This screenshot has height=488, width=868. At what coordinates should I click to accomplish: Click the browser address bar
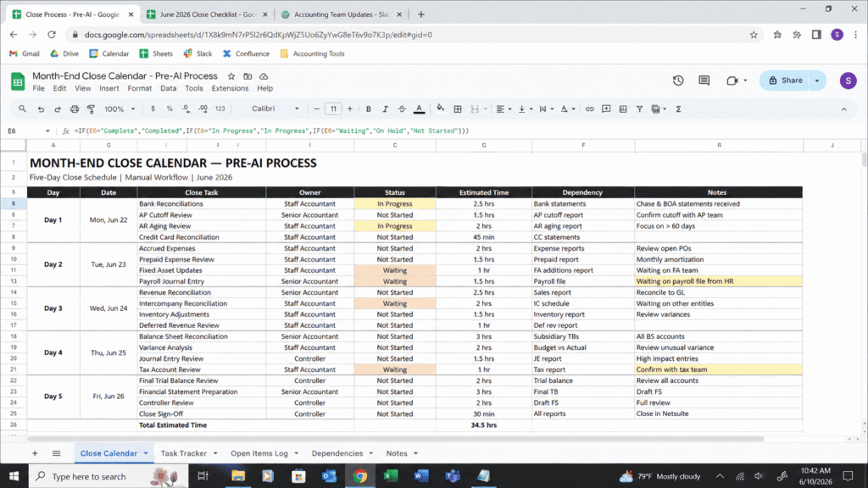(x=413, y=34)
